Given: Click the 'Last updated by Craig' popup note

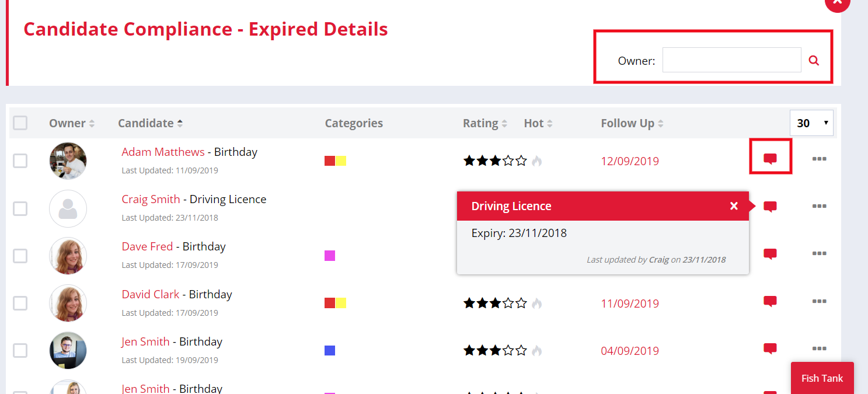Looking at the screenshot, I should (x=656, y=260).
